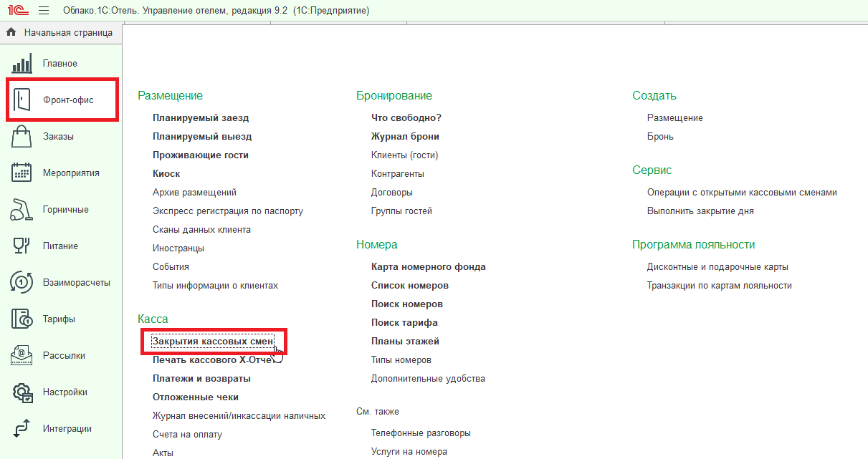Screen dimensions: 868x459
Task: Open the Контрагенты link
Action: [x=398, y=174]
